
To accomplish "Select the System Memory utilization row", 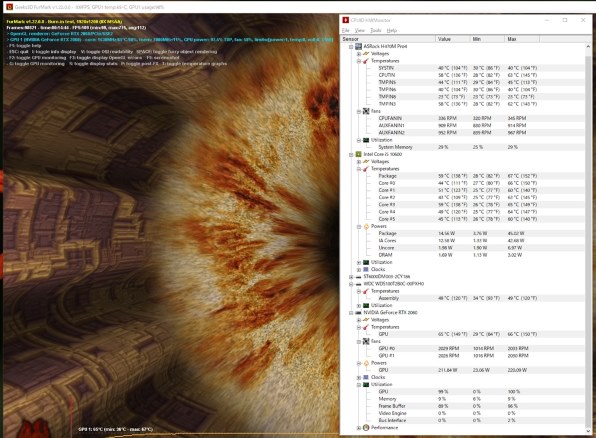I will coord(463,147).
